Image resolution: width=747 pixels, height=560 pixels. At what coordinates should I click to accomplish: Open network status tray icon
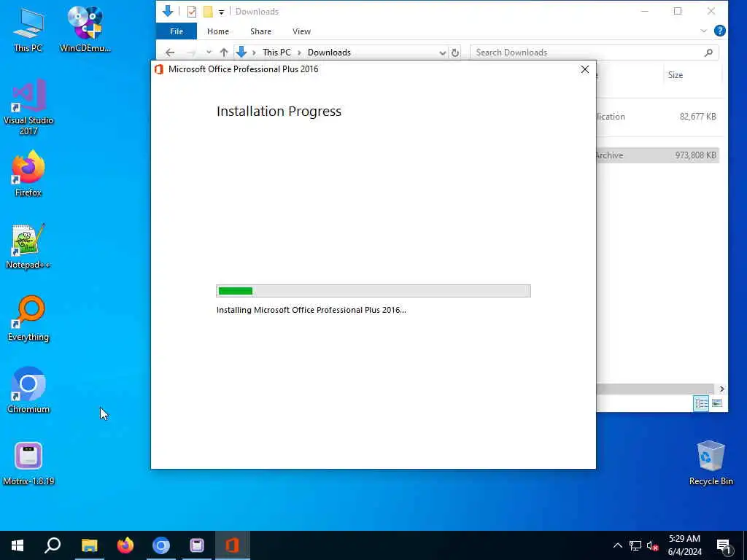pos(635,545)
